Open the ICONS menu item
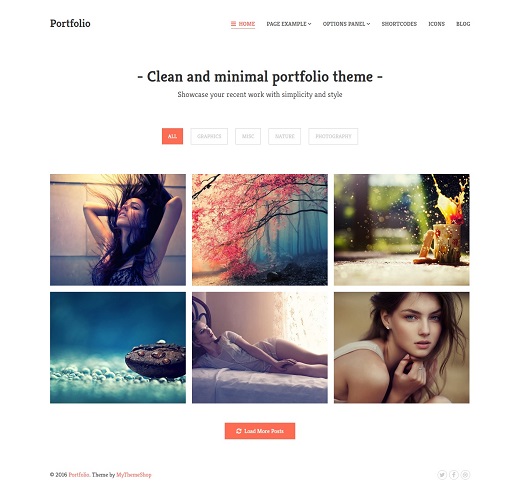Viewport: 520px width, 492px height. point(436,24)
